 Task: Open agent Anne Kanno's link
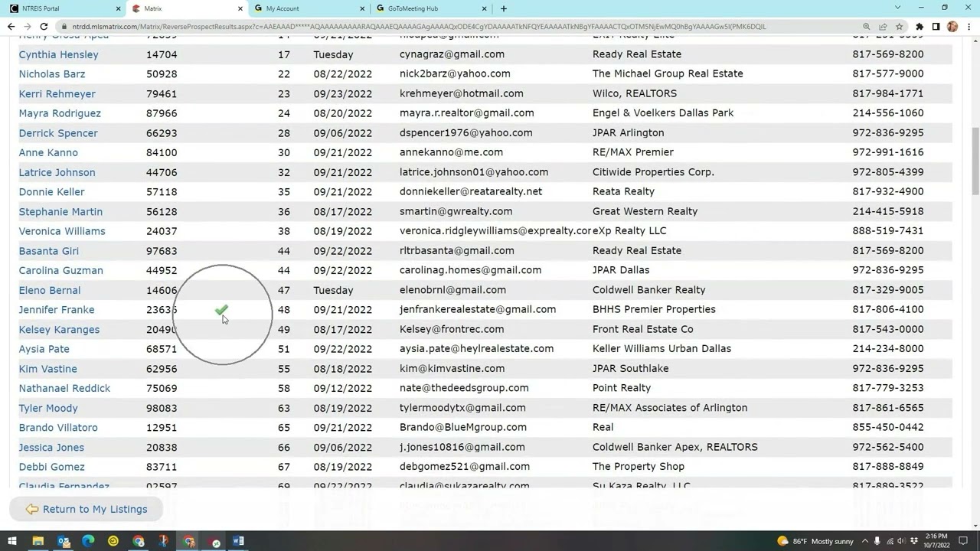[48, 152]
